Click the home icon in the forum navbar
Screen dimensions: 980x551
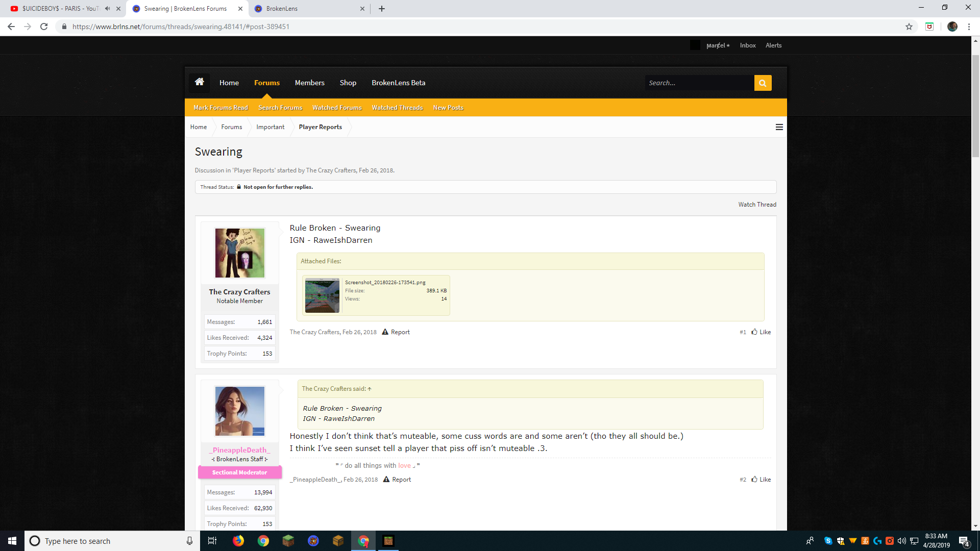pos(200,82)
